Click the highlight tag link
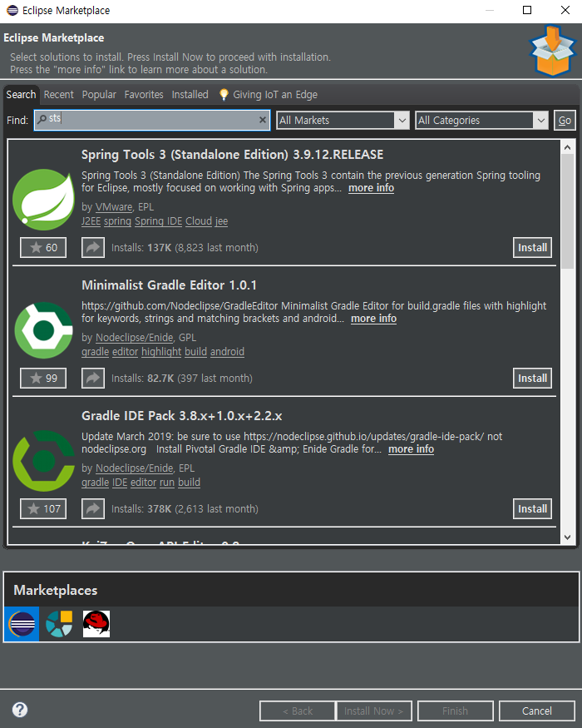This screenshot has width=582, height=728. click(x=161, y=351)
